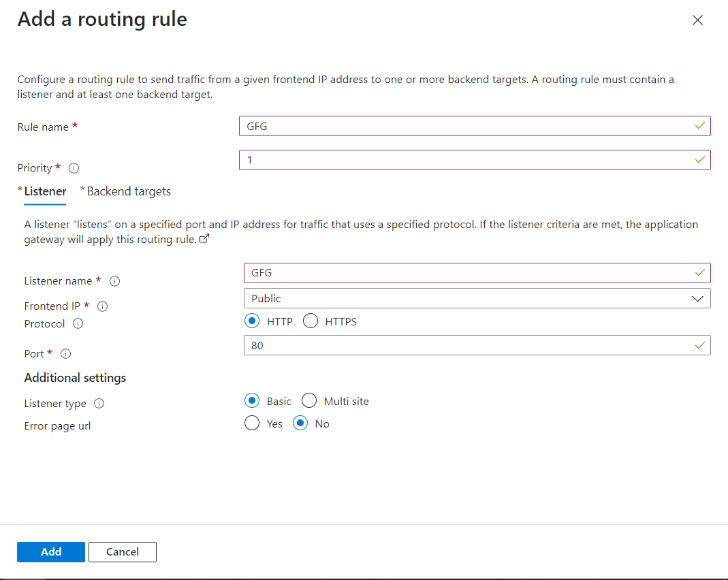Click the Priority info icon
This screenshot has width=728, height=580.
tap(74, 168)
